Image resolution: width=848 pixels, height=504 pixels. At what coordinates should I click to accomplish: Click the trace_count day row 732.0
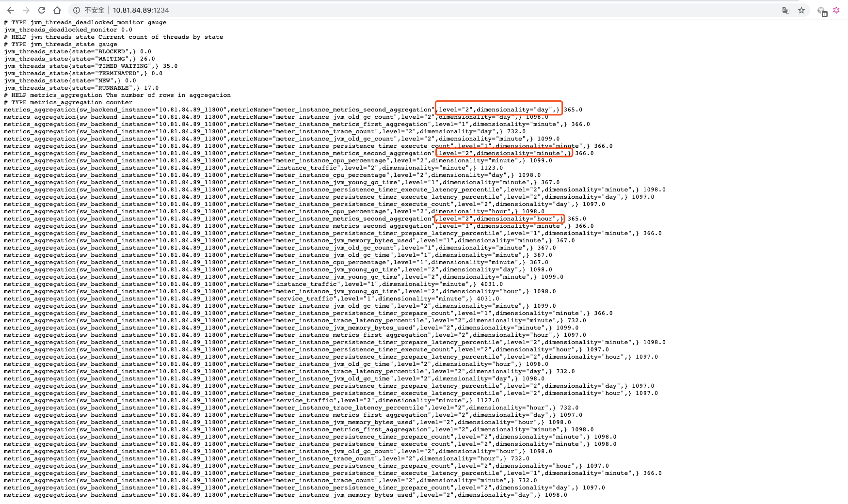[265, 131]
